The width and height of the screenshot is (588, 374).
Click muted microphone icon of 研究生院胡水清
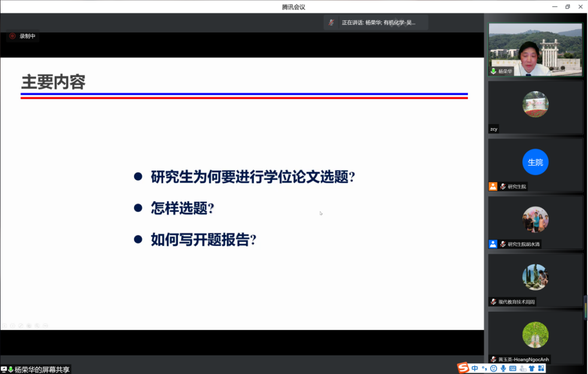click(503, 244)
